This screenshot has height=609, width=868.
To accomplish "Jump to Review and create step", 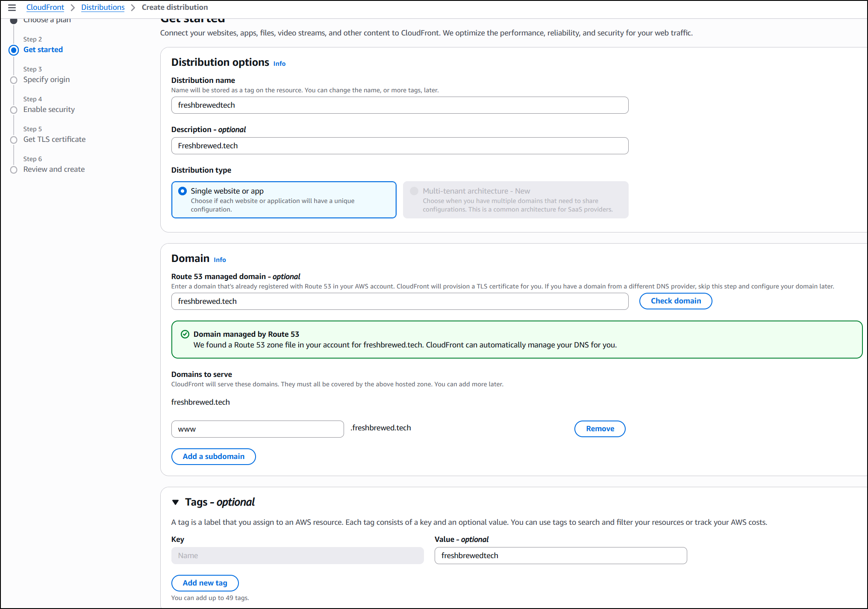I will (x=54, y=169).
